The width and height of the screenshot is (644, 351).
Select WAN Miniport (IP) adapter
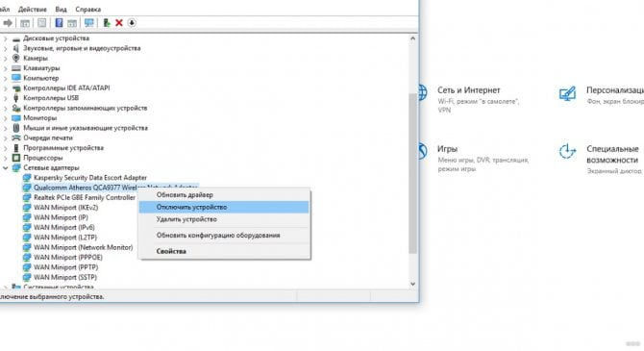click(x=61, y=217)
